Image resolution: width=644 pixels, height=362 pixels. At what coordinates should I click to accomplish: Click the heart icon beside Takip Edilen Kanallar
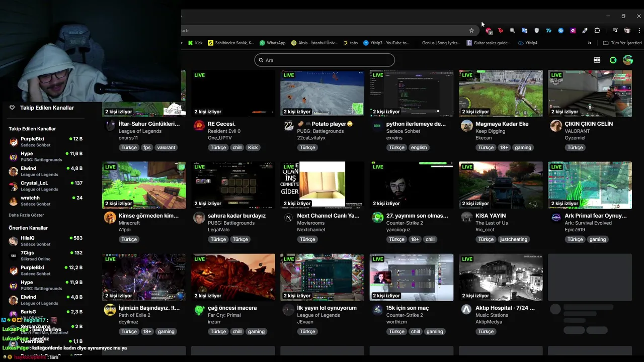pos(12,108)
